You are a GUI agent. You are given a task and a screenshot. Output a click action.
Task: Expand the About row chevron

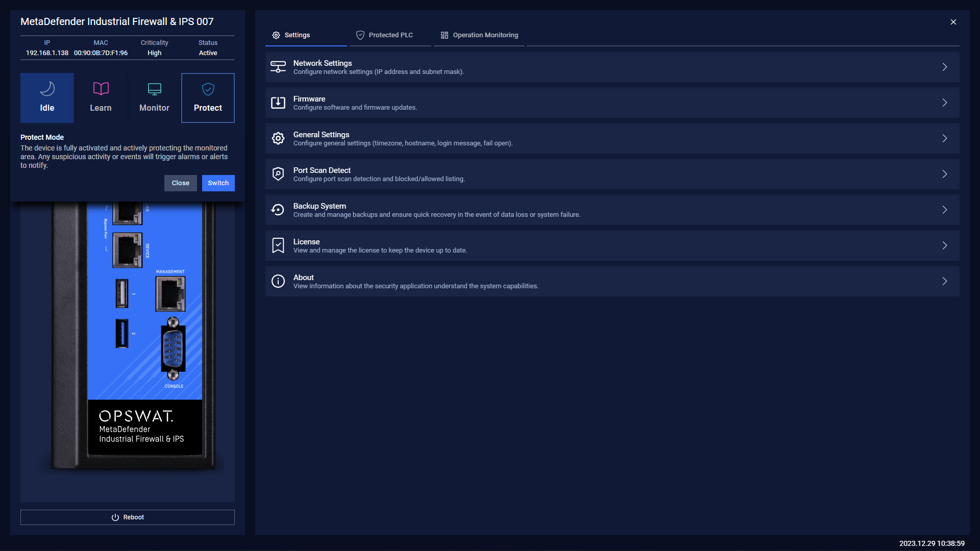945,281
